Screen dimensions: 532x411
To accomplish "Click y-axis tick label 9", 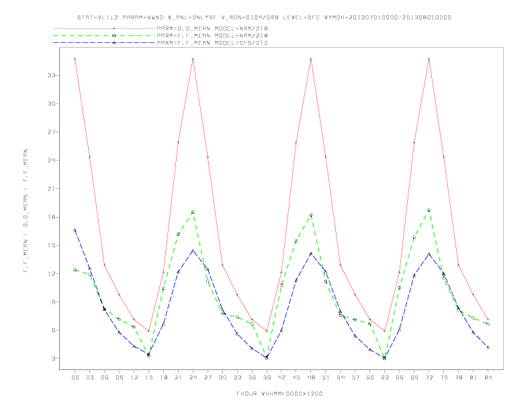I will coord(53,302).
